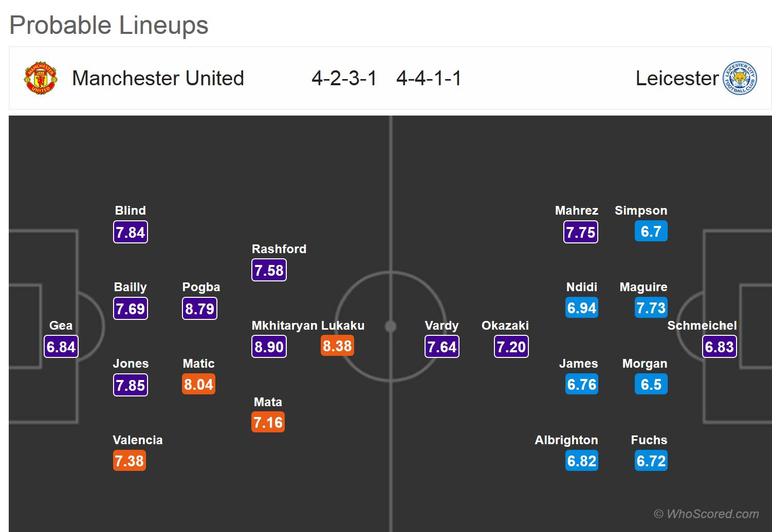772x532 pixels.
Task: Click Lukaku's orange 8.38 rating
Action: tap(337, 346)
